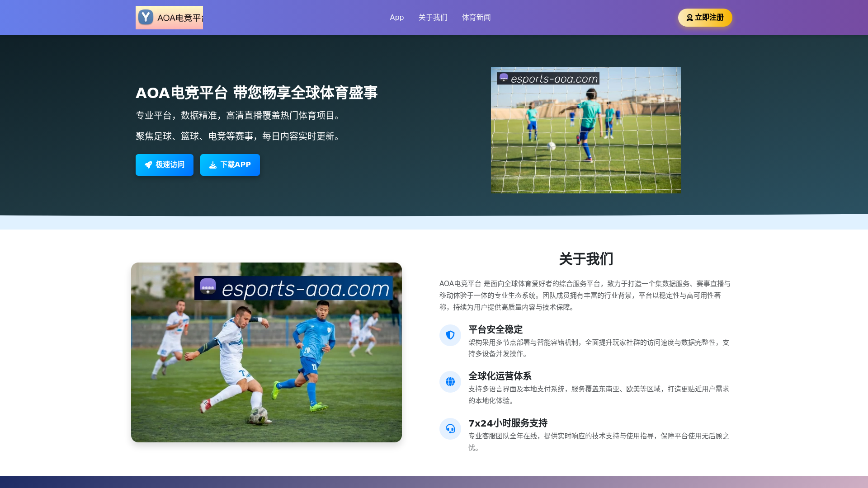Click the globe icon beside 全球化运营体系
The image size is (868, 488).
pos(450,382)
